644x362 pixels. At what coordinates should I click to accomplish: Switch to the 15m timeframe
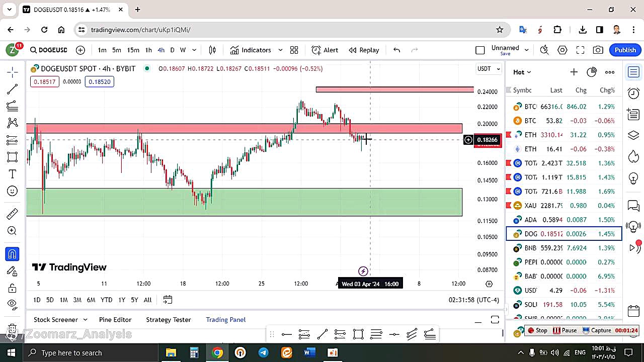tap(133, 50)
